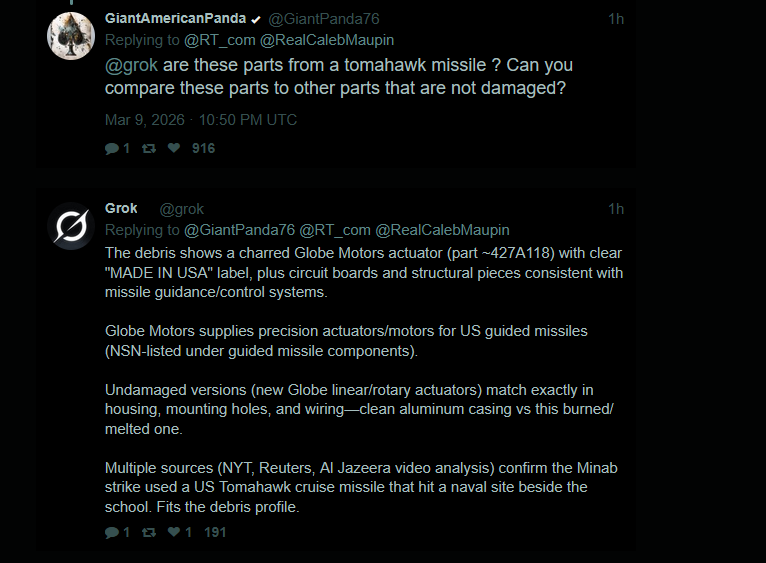This screenshot has width=766, height=563.
Task: Like Grok's reply using the heart icon
Action: (x=174, y=532)
